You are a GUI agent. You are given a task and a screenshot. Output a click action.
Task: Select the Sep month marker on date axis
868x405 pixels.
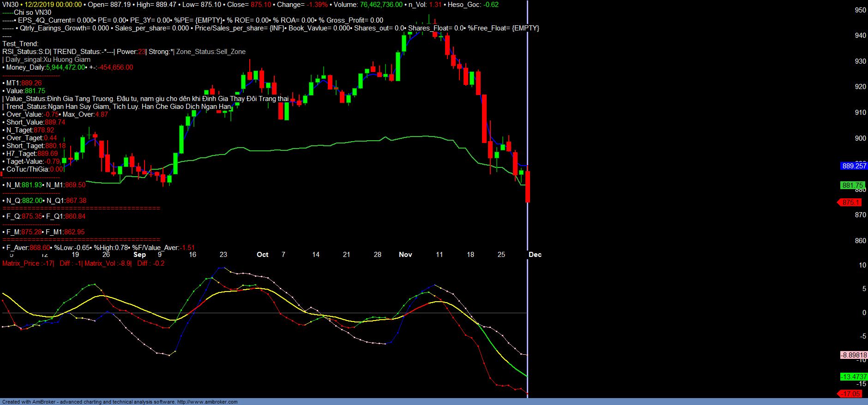pyautogui.click(x=139, y=255)
